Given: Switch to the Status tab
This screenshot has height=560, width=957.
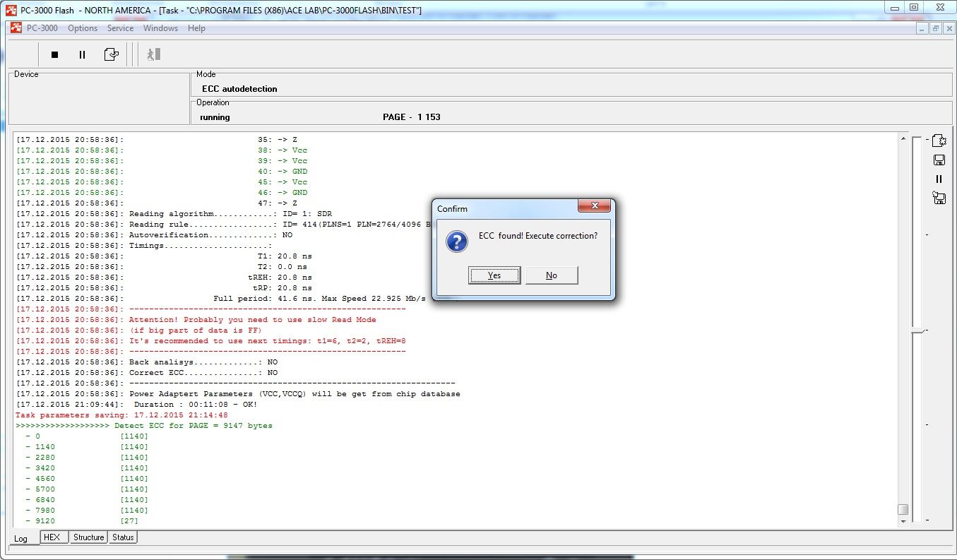Looking at the screenshot, I should point(123,537).
